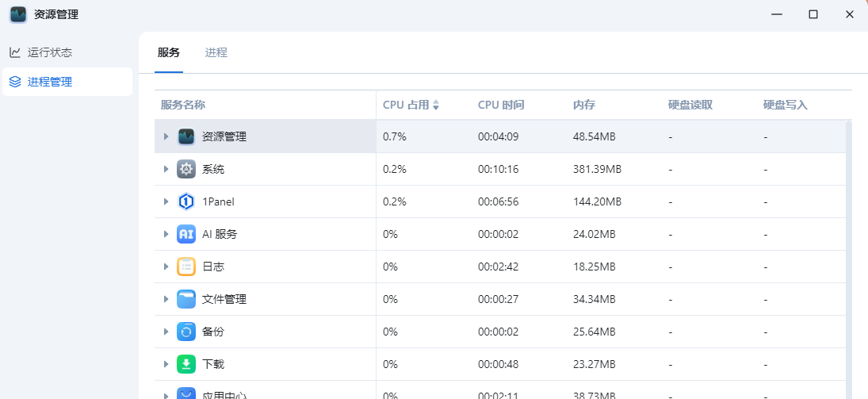Open 进程管理 in the sidebar
Screen dimensions: 868x399
click(50, 82)
